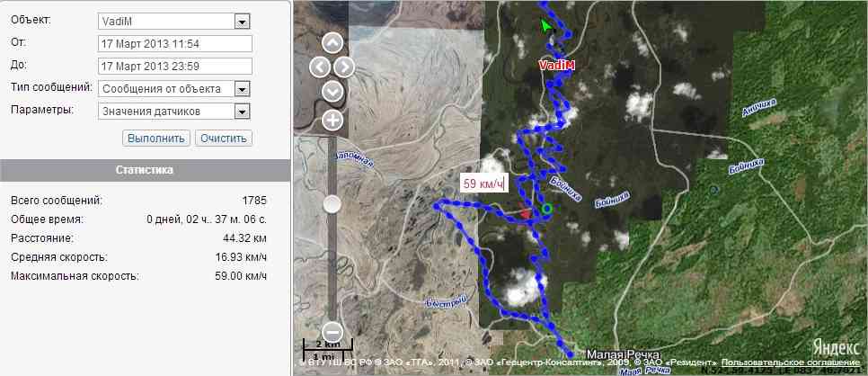
Task: Click the red arrow track marker
Action: click(x=525, y=210)
